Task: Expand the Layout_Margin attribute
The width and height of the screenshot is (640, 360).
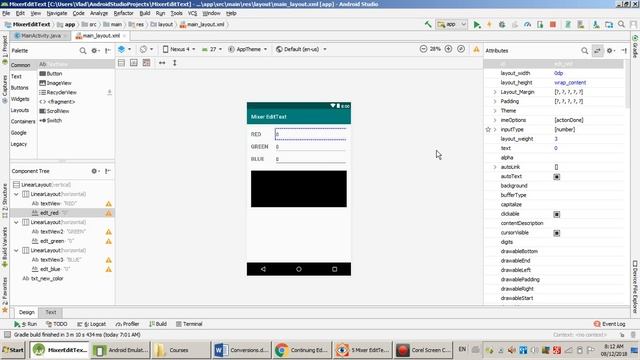Action: [x=495, y=92]
